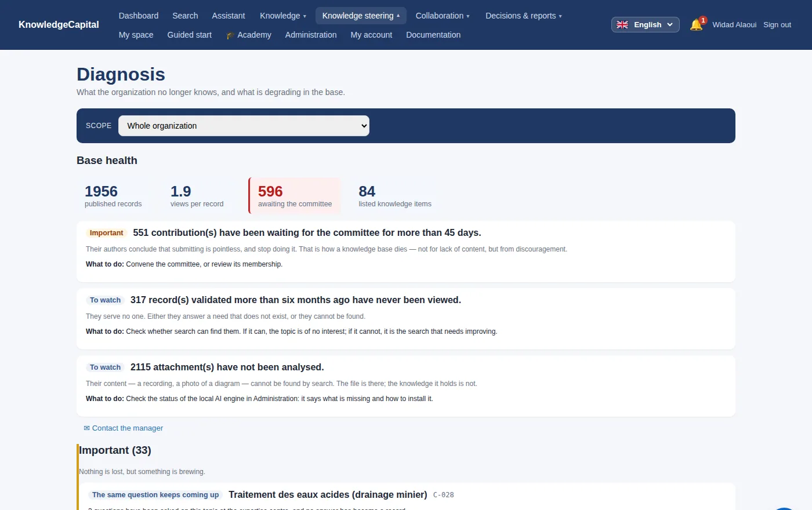
Task: Click the envelope icon beside Contact the manager
Action: pyautogui.click(x=87, y=428)
